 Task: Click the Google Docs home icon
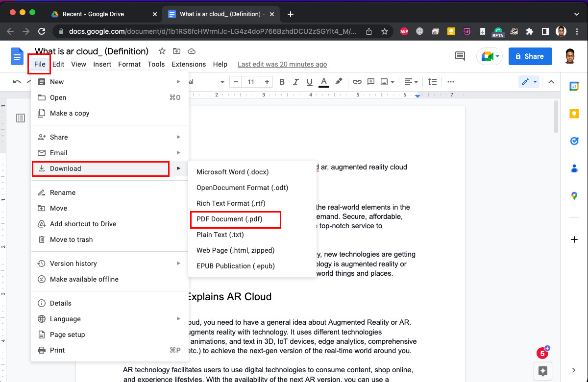tap(17, 56)
